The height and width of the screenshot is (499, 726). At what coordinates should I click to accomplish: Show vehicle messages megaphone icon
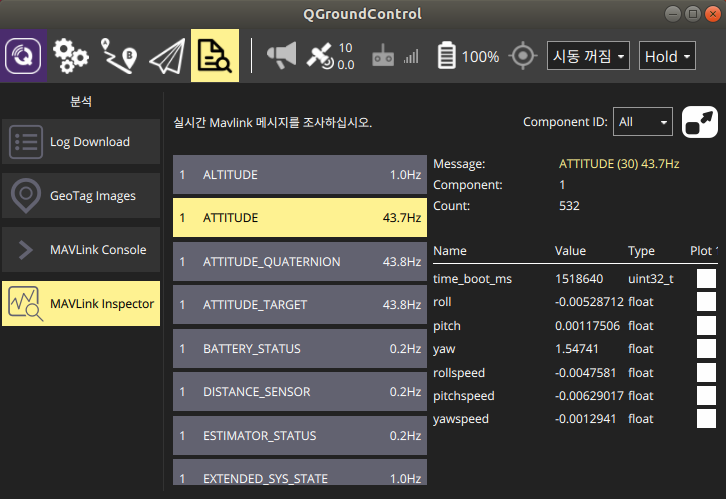(282, 56)
